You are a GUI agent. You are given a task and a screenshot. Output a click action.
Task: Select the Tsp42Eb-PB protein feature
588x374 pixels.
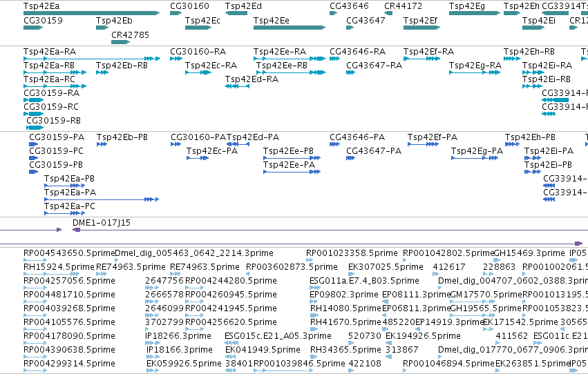(102, 144)
